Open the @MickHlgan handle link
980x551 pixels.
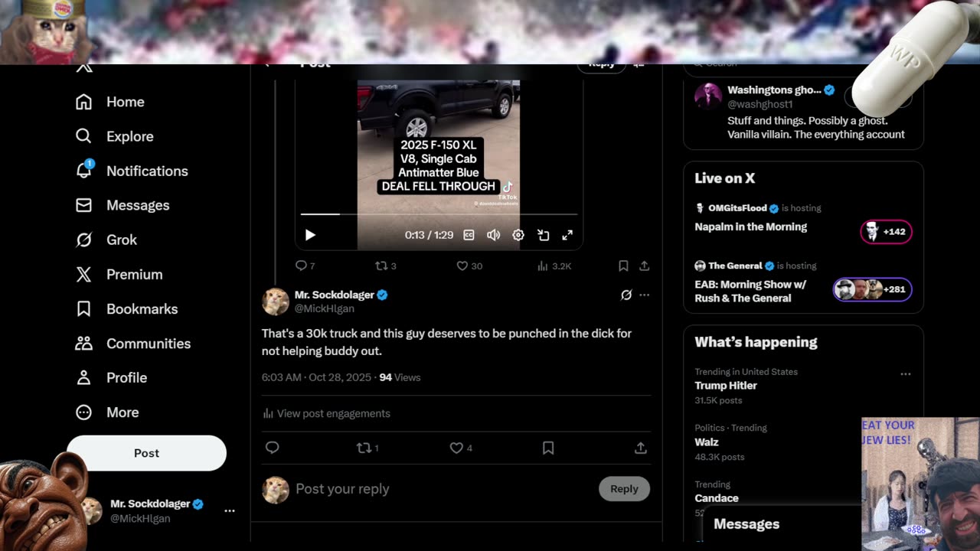pos(325,308)
